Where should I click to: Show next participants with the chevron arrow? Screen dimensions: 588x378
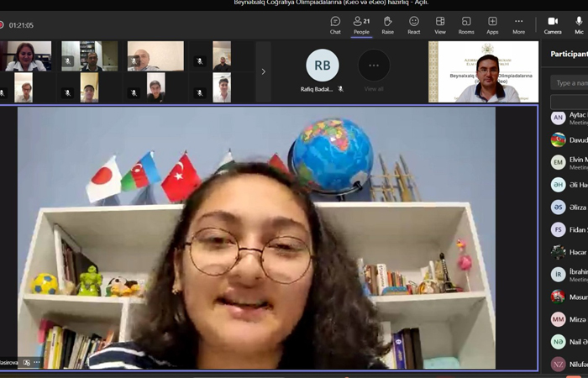tap(263, 71)
